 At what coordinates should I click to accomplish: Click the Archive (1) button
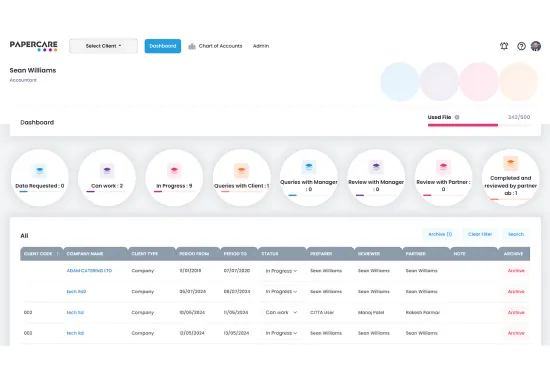pos(440,234)
